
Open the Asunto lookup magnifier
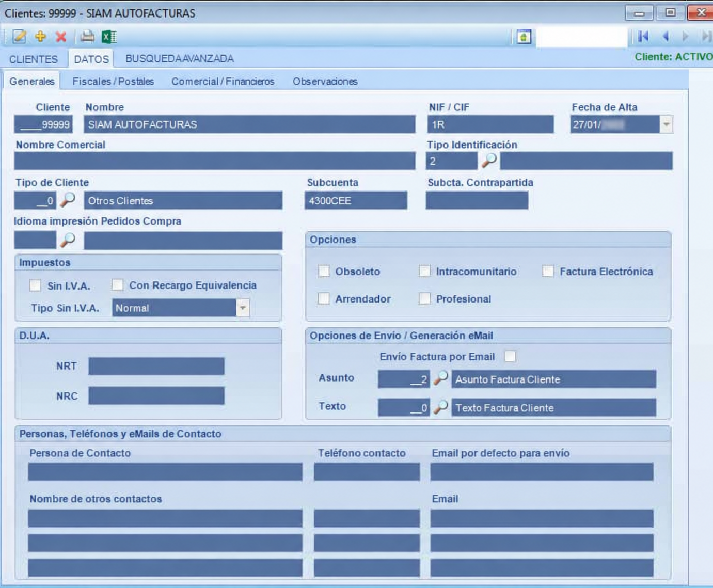[440, 379]
